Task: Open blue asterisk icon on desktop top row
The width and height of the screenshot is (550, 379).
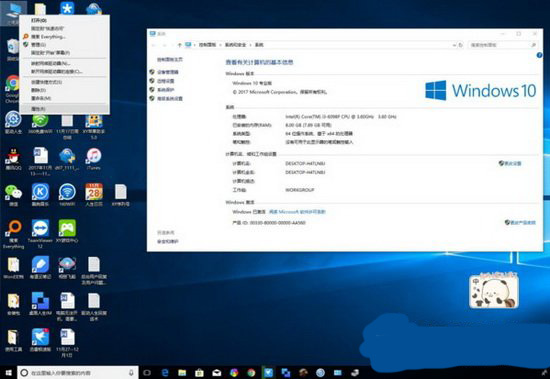Action: (x=67, y=8)
